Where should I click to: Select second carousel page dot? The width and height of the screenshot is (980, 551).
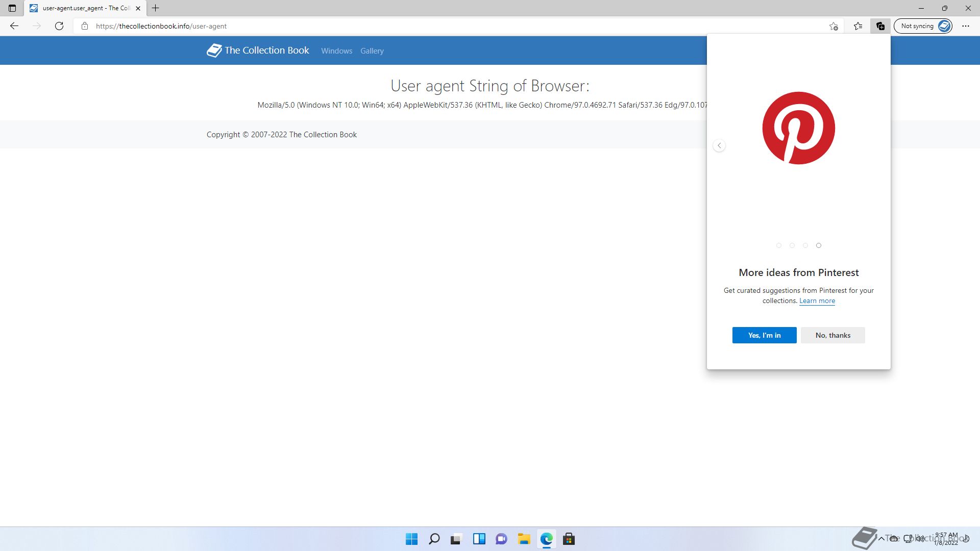coord(792,245)
